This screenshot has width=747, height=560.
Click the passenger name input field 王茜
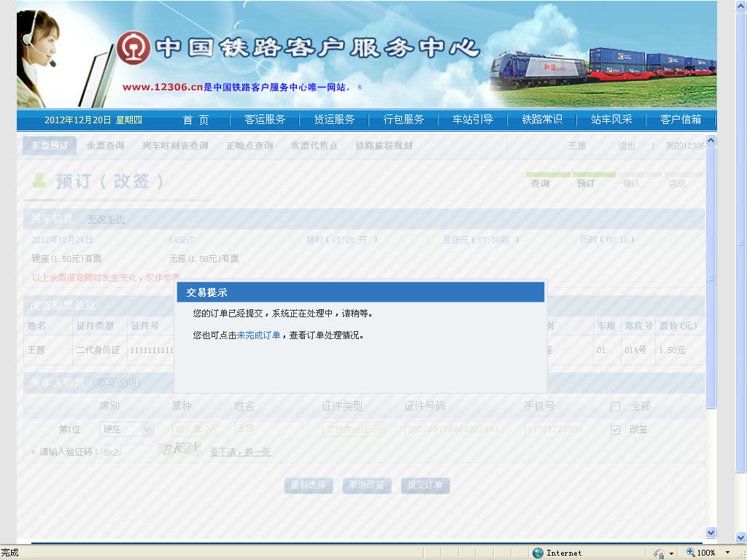point(268,429)
